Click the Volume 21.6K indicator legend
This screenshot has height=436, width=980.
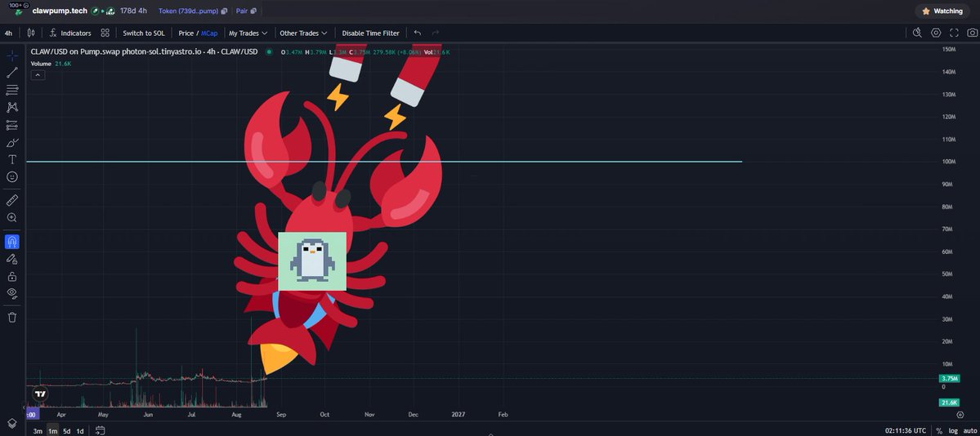tap(51, 64)
